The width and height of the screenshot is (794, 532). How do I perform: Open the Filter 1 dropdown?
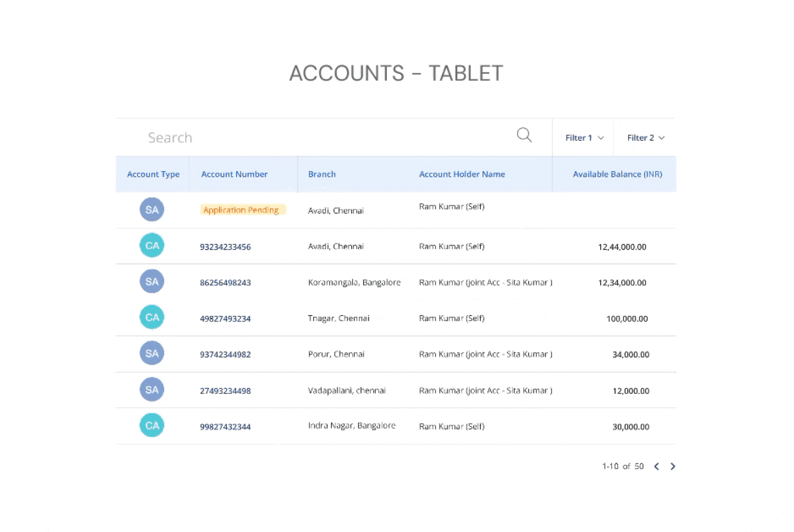(584, 138)
